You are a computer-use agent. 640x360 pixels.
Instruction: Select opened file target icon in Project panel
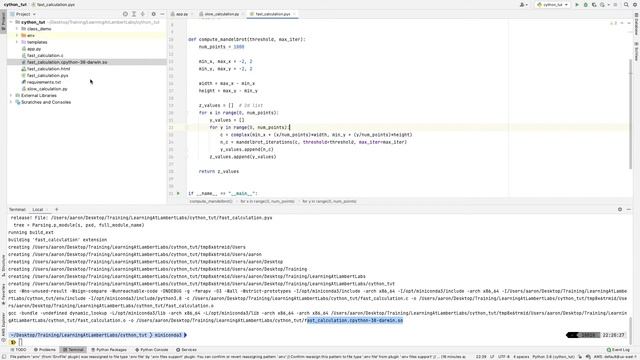[x=125, y=14]
